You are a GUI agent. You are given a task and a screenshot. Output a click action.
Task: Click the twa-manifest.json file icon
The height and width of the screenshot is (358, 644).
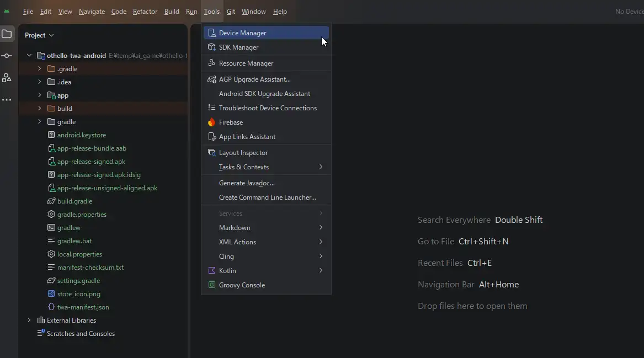click(x=51, y=307)
